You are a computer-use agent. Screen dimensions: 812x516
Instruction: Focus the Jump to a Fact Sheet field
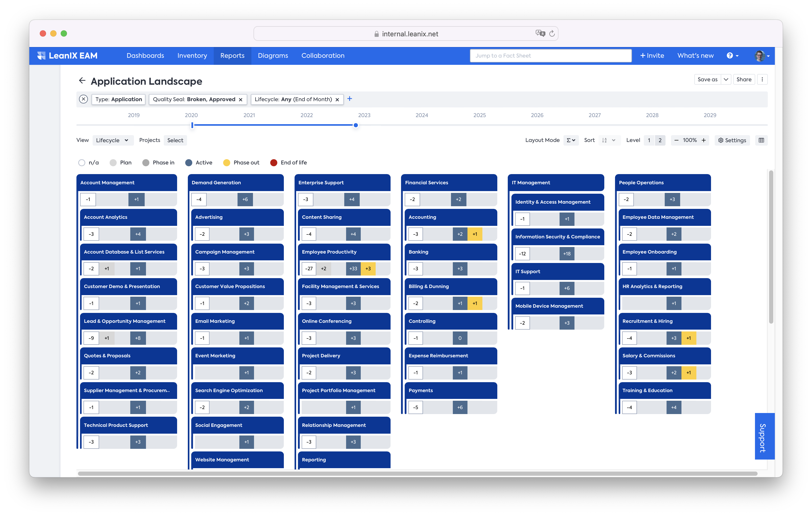tap(550, 56)
